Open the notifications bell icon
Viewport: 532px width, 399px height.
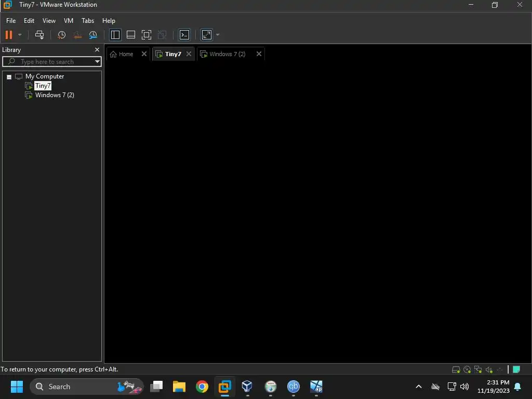pos(518,387)
